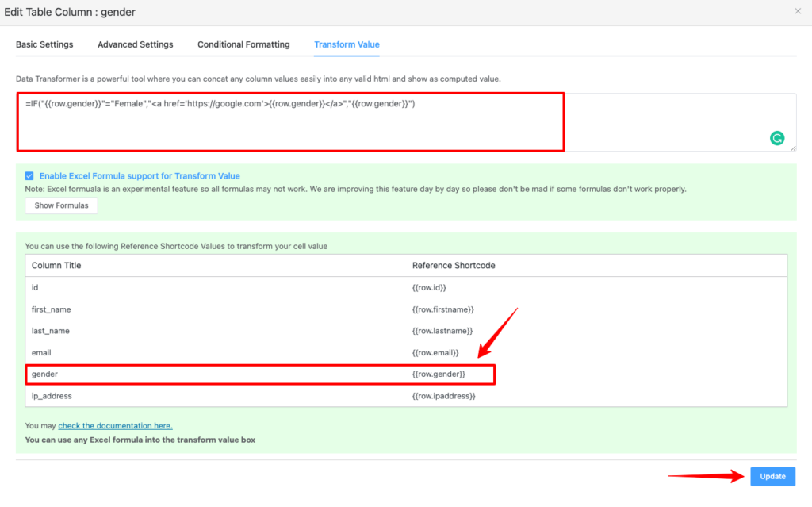Open the Basic Settings tab

44,44
